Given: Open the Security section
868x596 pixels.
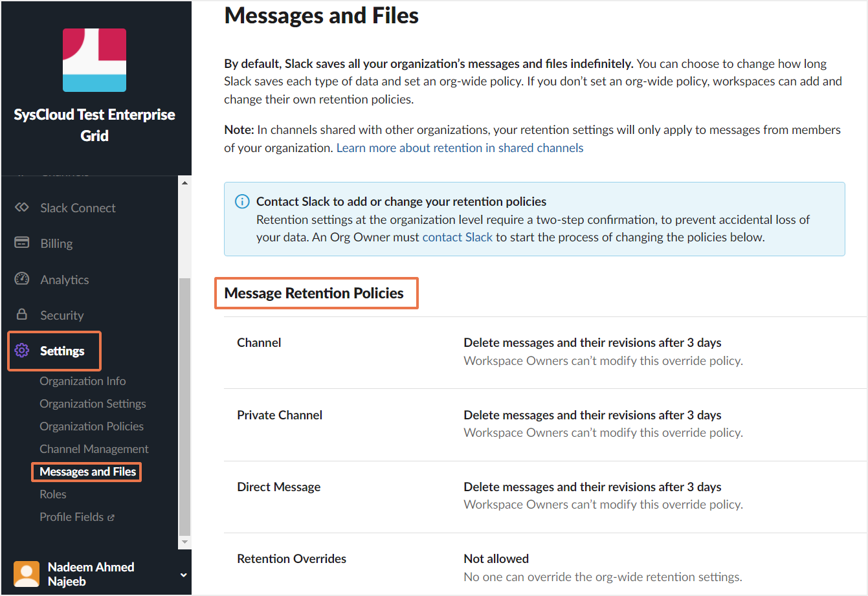Looking at the screenshot, I should pos(62,315).
